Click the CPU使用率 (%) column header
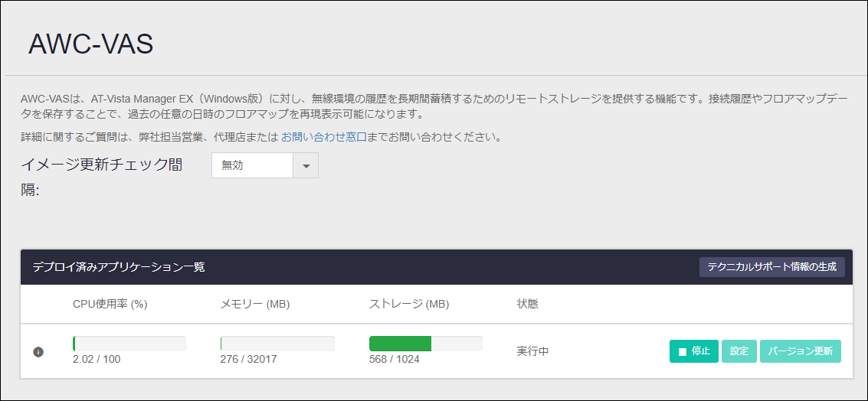The height and width of the screenshot is (401, 868). [110, 305]
